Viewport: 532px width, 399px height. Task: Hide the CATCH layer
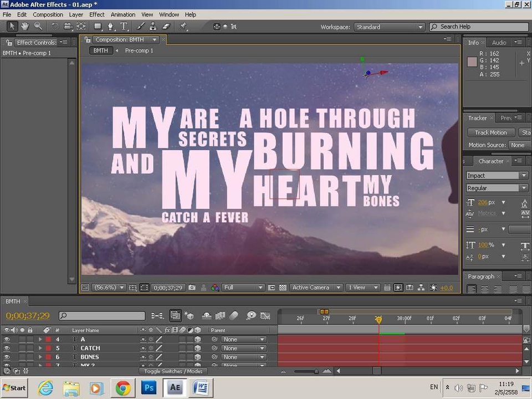coord(7,348)
